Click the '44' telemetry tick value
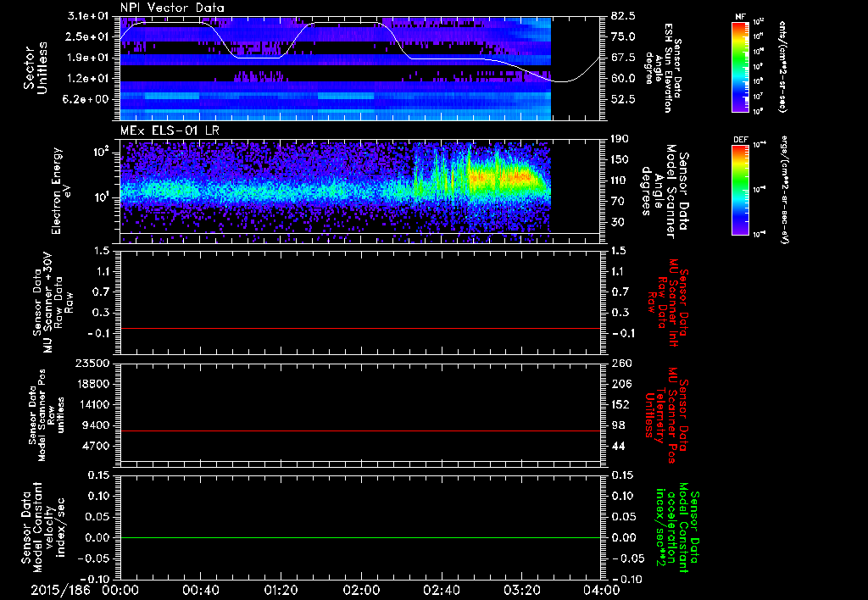 click(618, 446)
